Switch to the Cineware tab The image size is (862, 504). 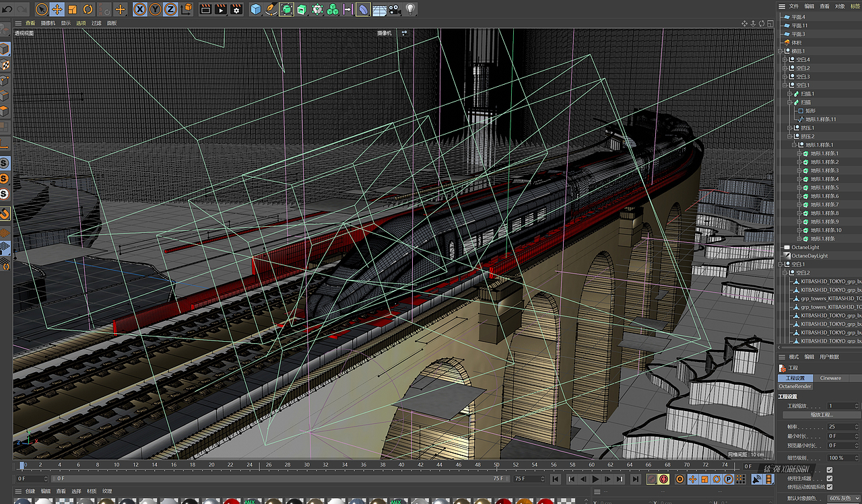[830, 378]
